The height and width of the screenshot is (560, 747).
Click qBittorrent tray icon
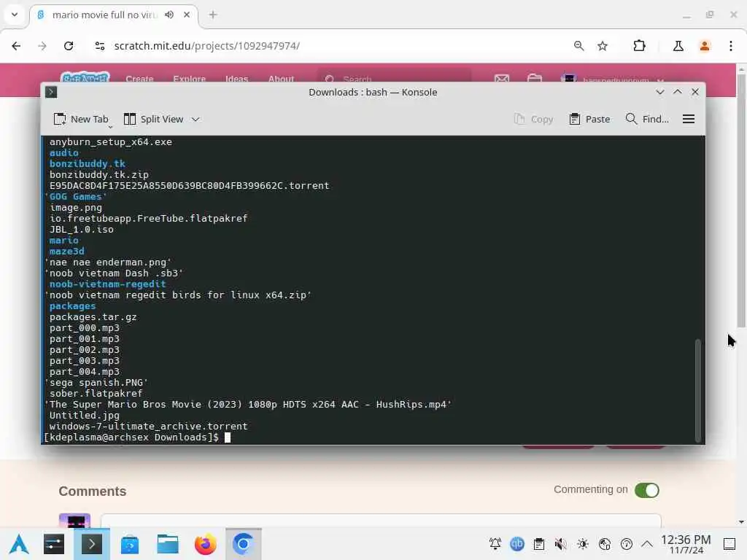517,544
